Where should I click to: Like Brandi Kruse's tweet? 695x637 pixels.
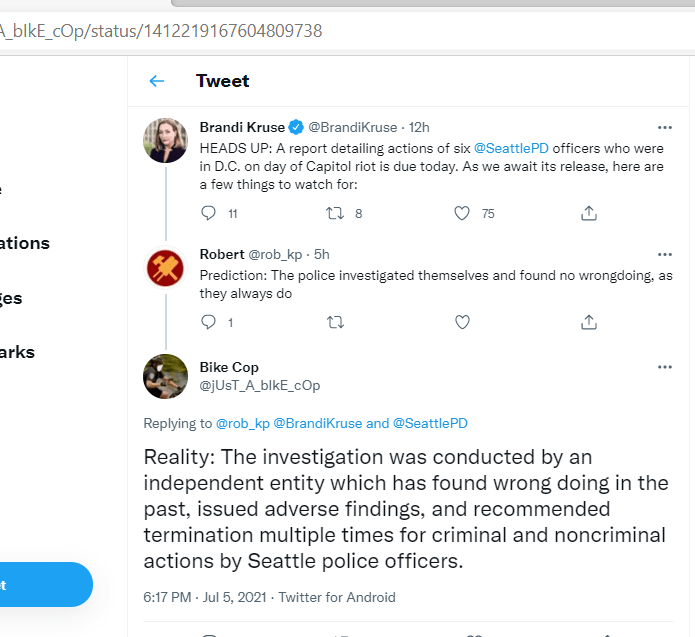462,213
